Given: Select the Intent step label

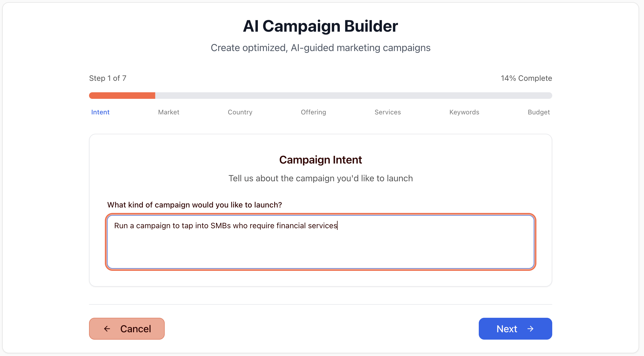Looking at the screenshot, I should pyautogui.click(x=100, y=112).
